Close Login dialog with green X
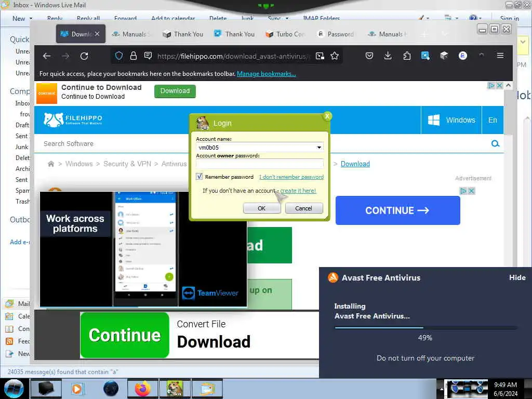The width and height of the screenshot is (532, 399). click(327, 116)
